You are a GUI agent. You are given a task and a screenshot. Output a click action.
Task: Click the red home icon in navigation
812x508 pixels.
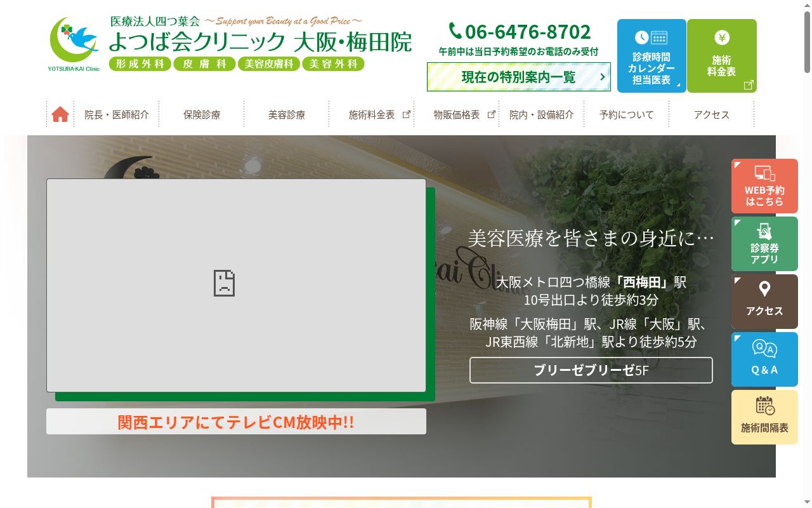click(60, 114)
